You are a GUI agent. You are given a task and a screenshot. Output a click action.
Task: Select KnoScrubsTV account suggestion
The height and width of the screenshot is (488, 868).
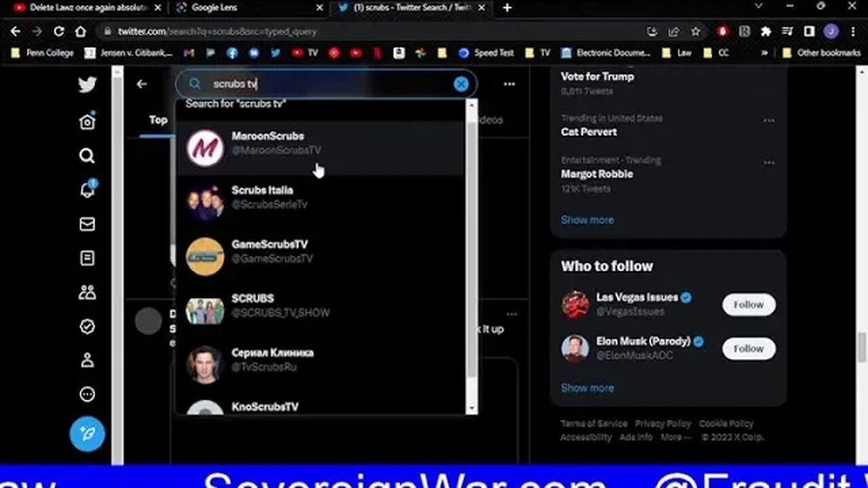click(320, 405)
